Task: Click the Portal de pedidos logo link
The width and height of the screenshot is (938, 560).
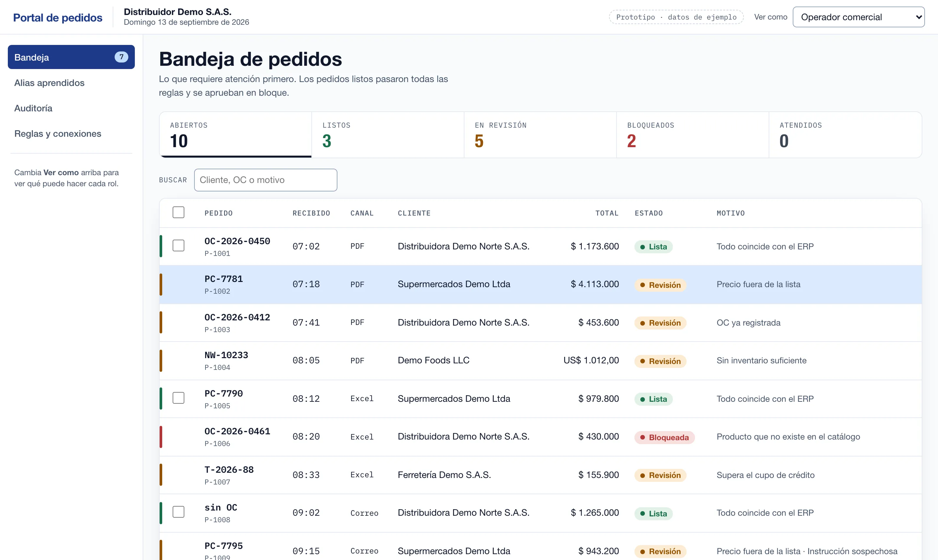Action: tap(57, 17)
